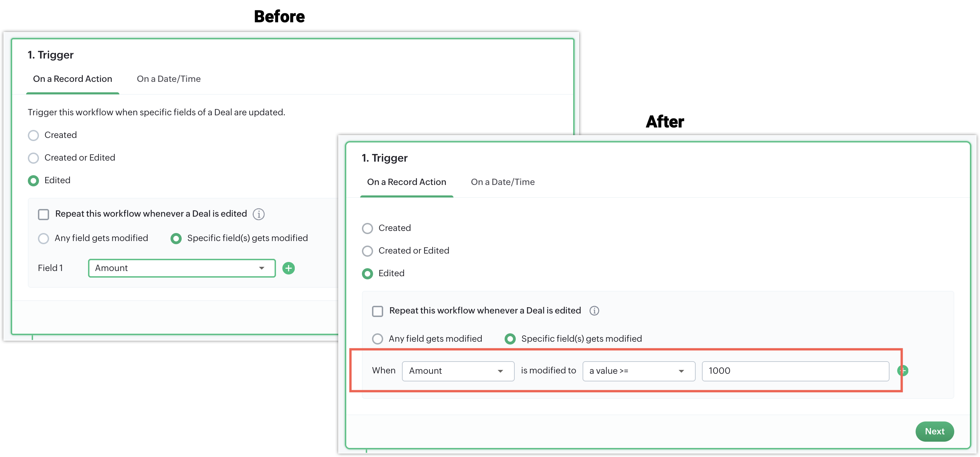Click green plus icon after 1000 value field
The height and width of the screenshot is (457, 980).
tap(903, 371)
